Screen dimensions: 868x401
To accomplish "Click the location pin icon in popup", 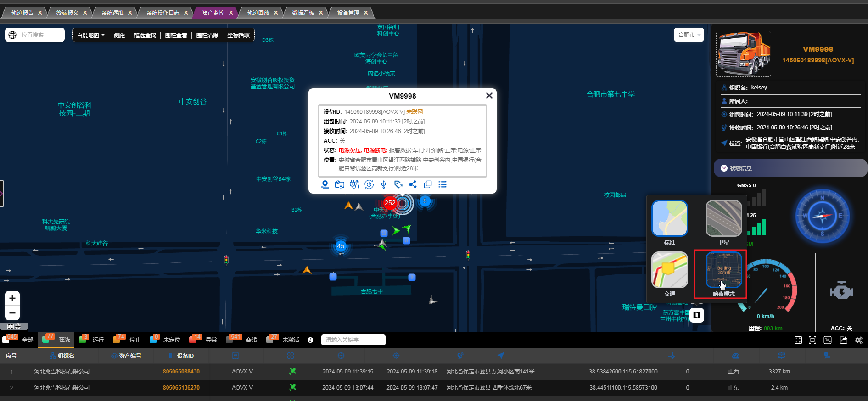I will click(325, 184).
